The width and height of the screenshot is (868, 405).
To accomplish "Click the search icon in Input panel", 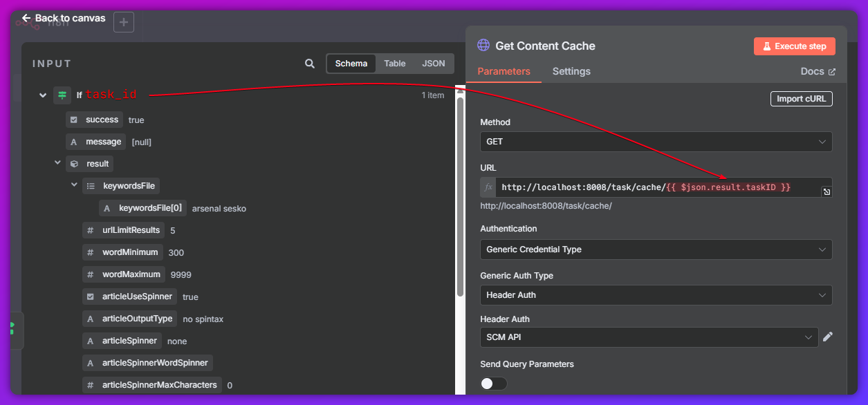I will pyautogui.click(x=310, y=64).
